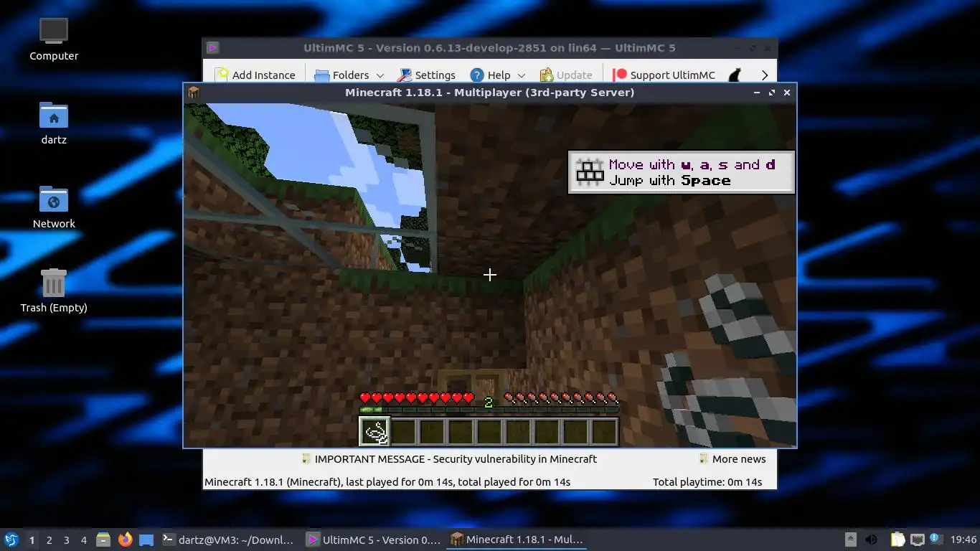
Task: Click the experience bar in Minecraft
Action: coord(489,410)
